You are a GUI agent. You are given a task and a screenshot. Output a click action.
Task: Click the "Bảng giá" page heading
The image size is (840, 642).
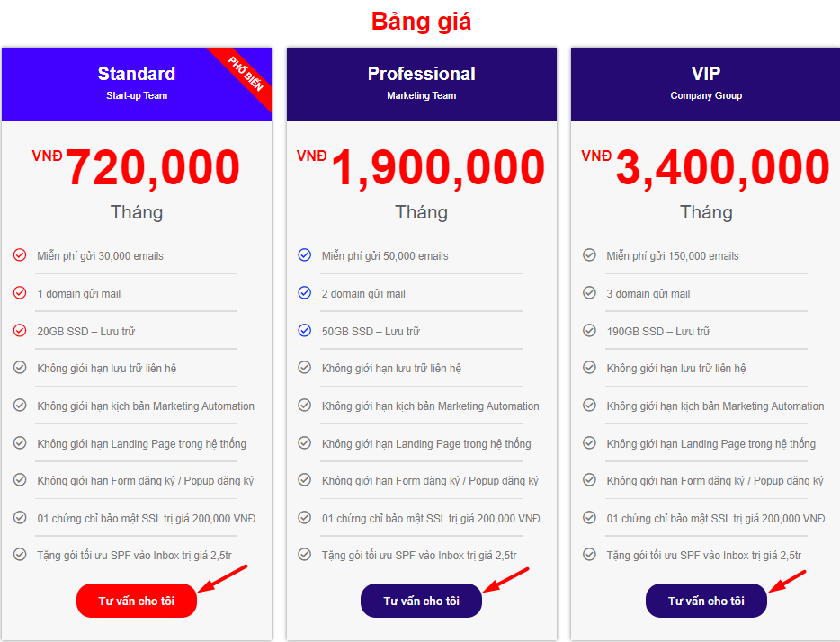[x=420, y=21]
